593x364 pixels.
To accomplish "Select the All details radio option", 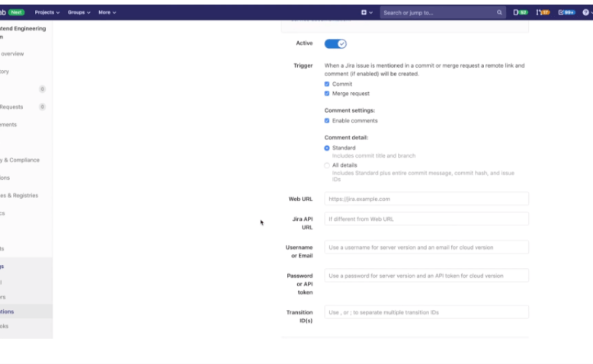I will click(327, 164).
